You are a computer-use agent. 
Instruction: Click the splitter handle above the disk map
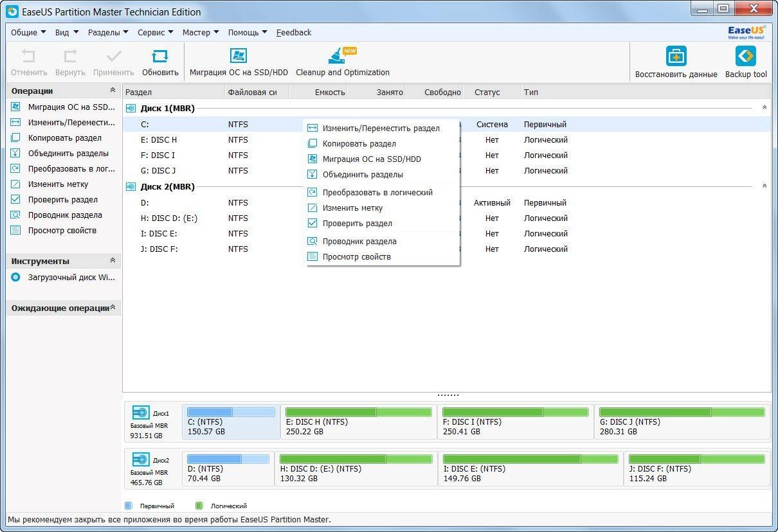pos(447,394)
